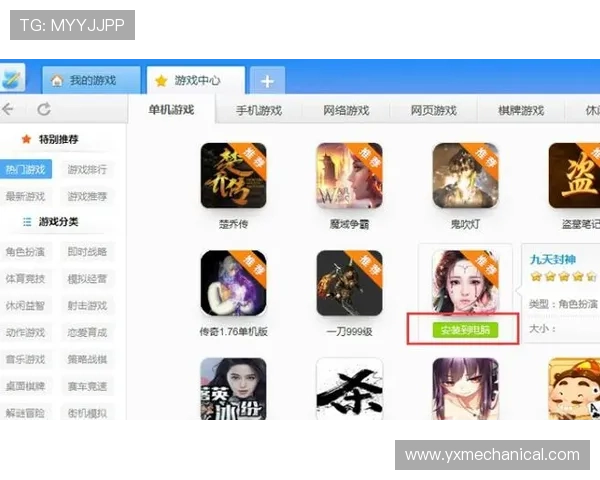This screenshot has width=600, height=480.
Task: Select 游戏推荐 in sidebar
Action: (87, 196)
